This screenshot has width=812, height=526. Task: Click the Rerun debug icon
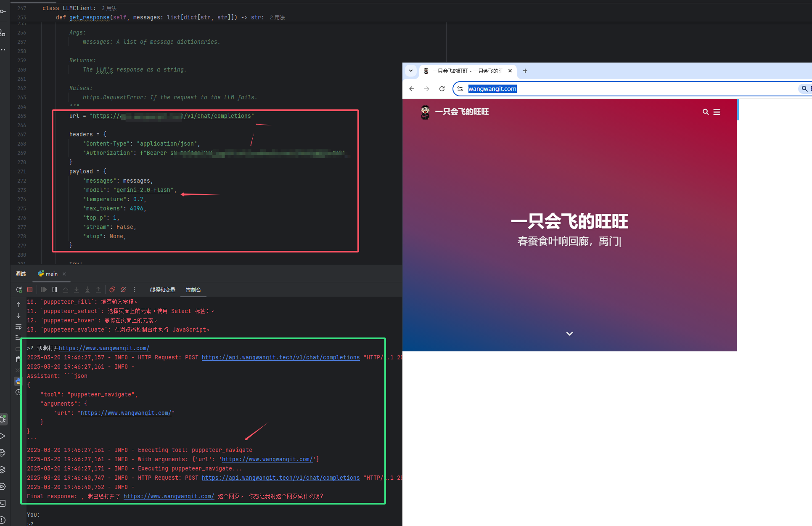click(19, 290)
